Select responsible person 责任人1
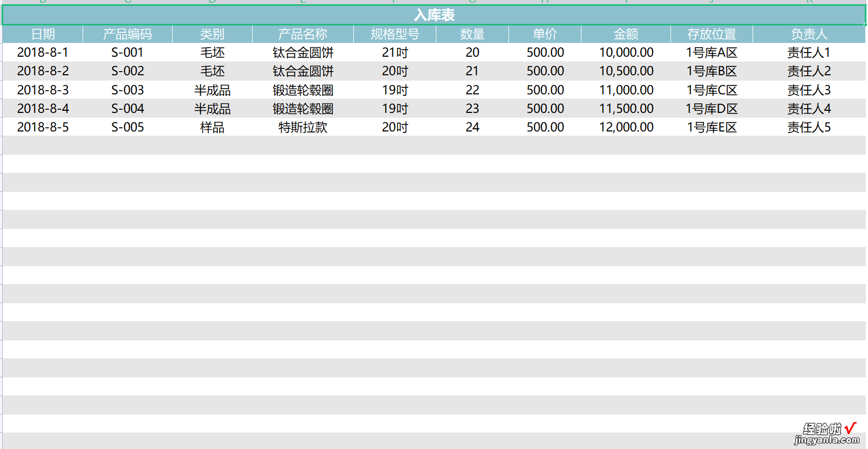The image size is (868, 449). [x=809, y=52]
